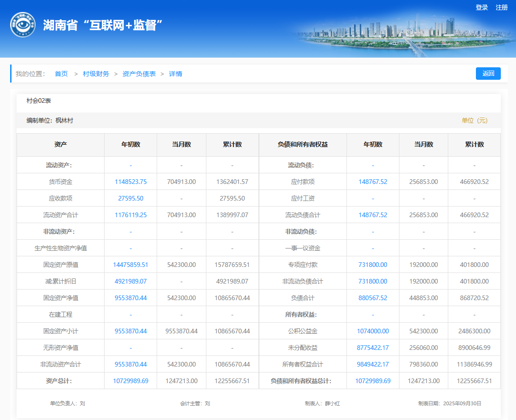Open 资产总计 opening value 10729989.69

point(130,381)
